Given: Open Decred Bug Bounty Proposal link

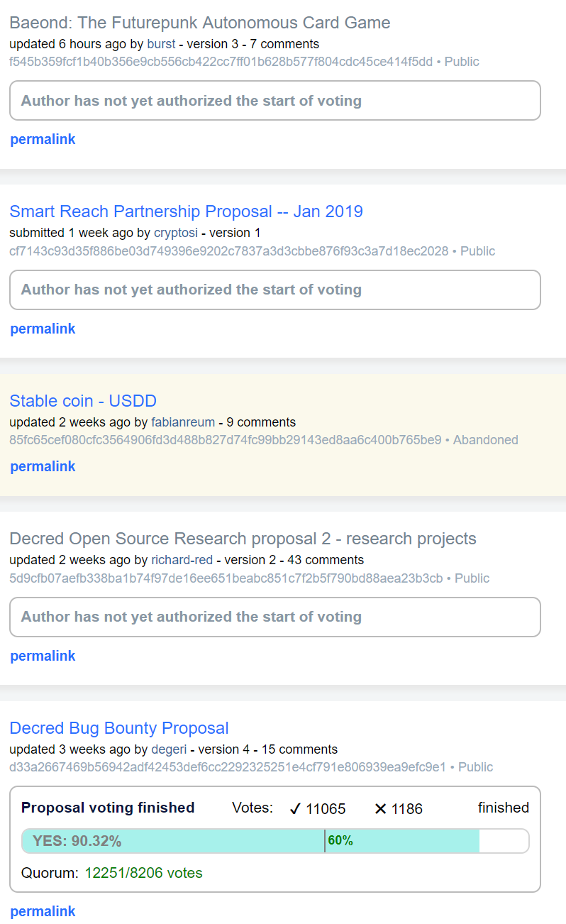Looking at the screenshot, I should [x=119, y=728].
